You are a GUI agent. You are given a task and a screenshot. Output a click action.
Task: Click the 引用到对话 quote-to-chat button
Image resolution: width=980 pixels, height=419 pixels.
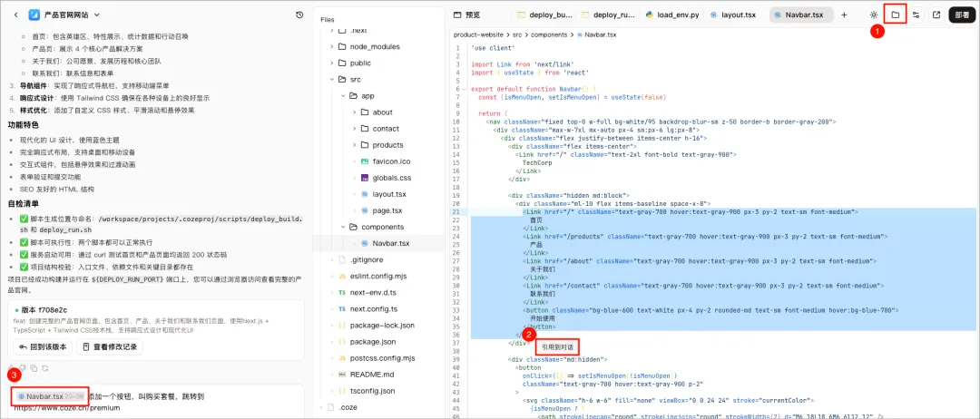click(x=557, y=346)
